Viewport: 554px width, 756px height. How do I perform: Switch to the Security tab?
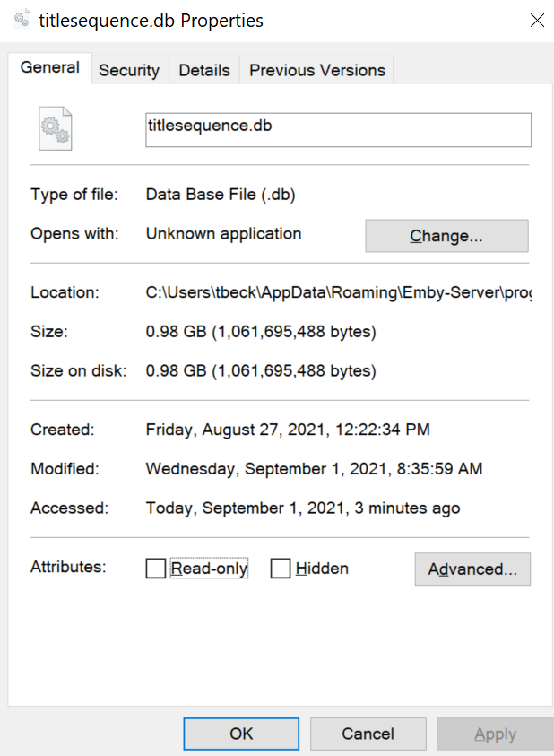click(x=129, y=70)
